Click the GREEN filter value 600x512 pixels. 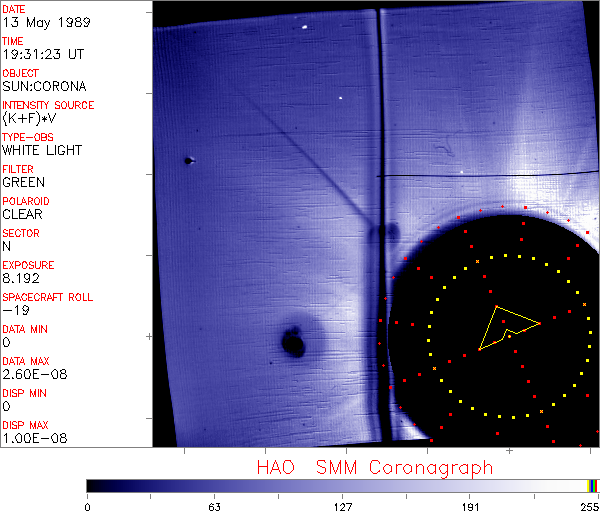click(23, 182)
